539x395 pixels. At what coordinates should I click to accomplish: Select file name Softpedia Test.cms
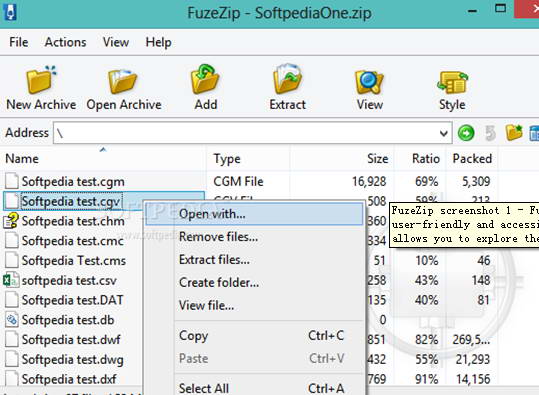(x=74, y=261)
